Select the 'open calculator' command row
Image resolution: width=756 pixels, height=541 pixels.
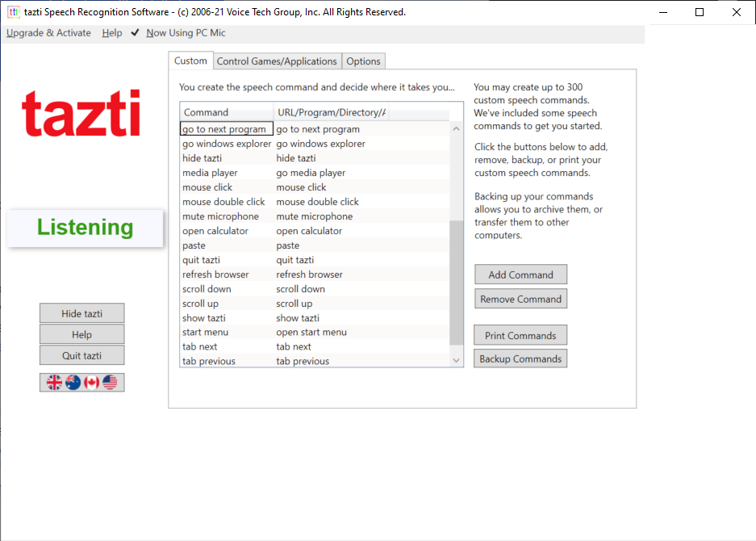click(x=315, y=231)
